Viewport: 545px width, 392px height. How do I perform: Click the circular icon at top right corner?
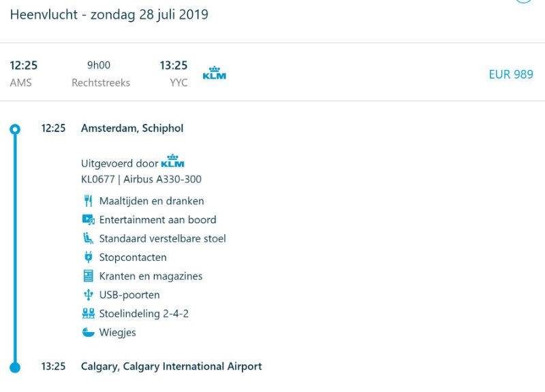click(523, 1)
